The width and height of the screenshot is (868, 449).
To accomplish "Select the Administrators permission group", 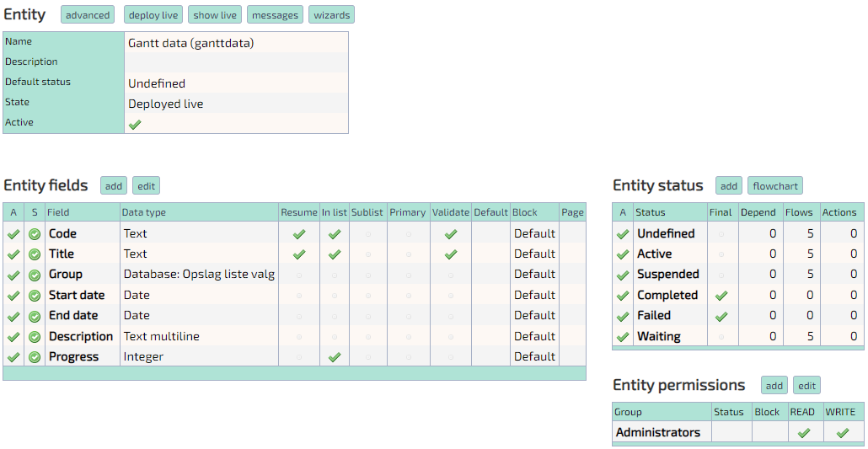I will click(657, 433).
